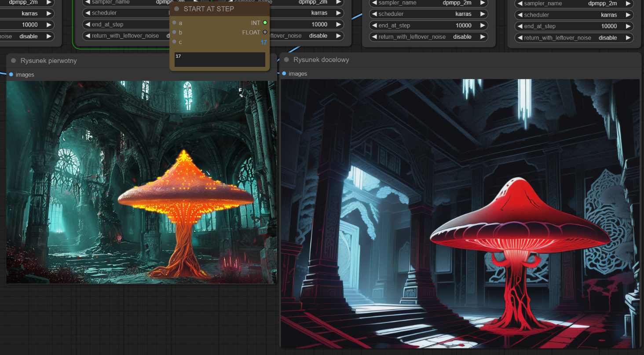Screen dimensions: 644x355
Task: Select the orange mushroom preview image
Action: coord(141,182)
